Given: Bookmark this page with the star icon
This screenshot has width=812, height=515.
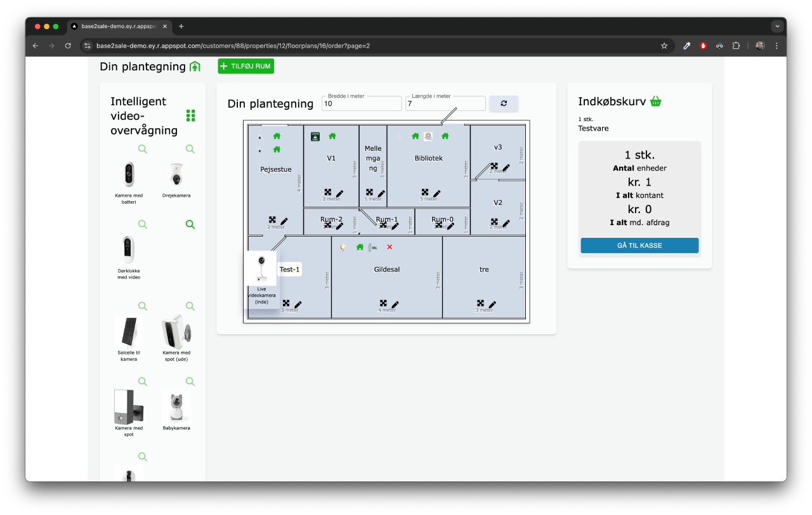Looking at the screenshot, I should pos(664,46).
